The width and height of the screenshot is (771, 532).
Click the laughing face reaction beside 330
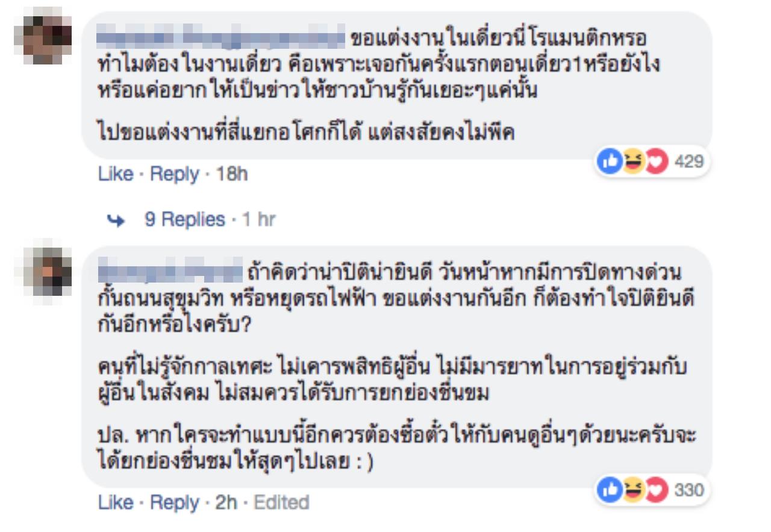pos(633,490)
